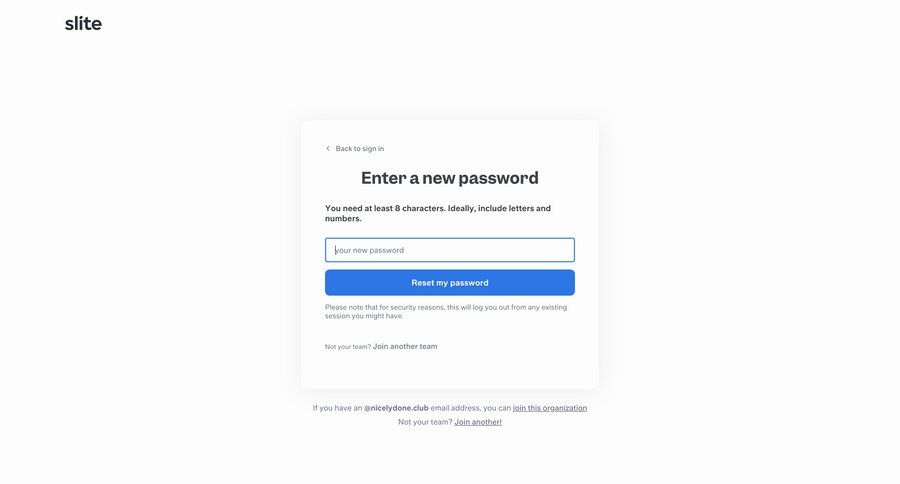
Task: Go back via Back to sign in
Action: click(360, 148)
